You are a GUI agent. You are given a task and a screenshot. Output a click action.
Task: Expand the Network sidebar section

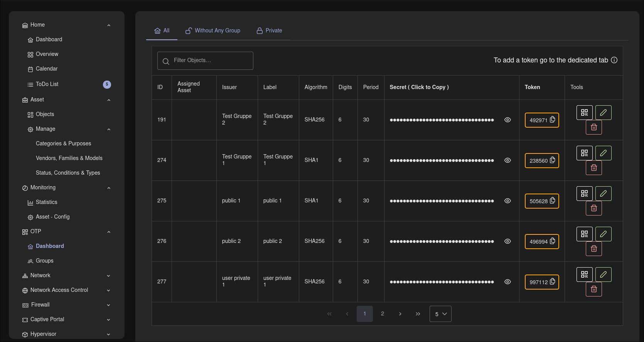click(66, 275)
